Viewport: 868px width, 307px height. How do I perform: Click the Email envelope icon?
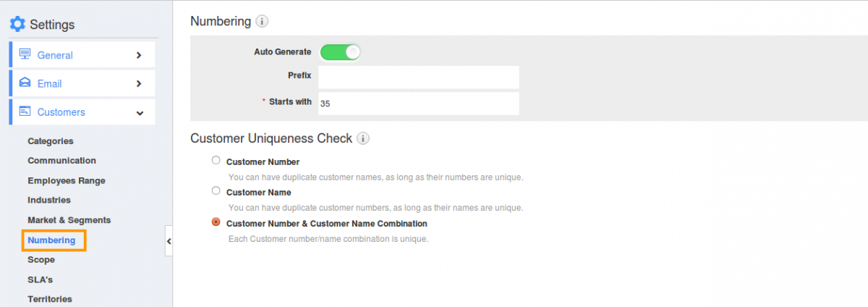[25, 83]
